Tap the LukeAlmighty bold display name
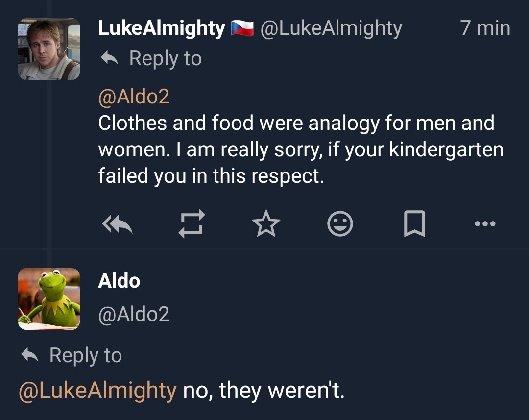 [162, 28]
